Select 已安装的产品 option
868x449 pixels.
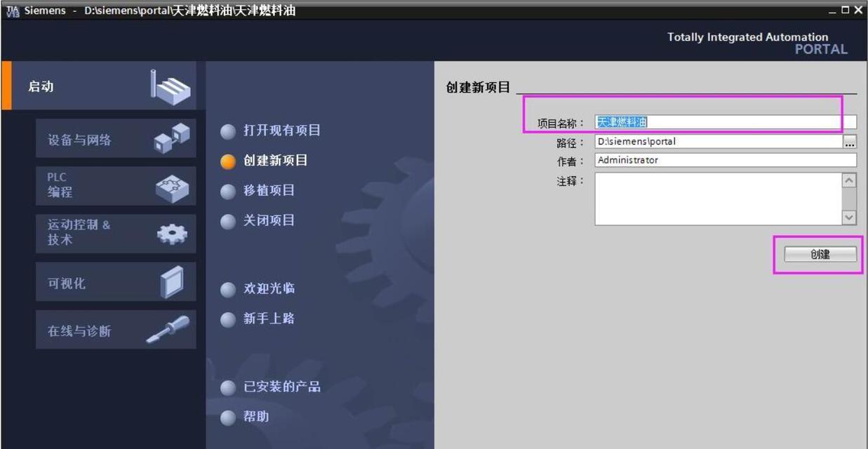click(271, 387)
